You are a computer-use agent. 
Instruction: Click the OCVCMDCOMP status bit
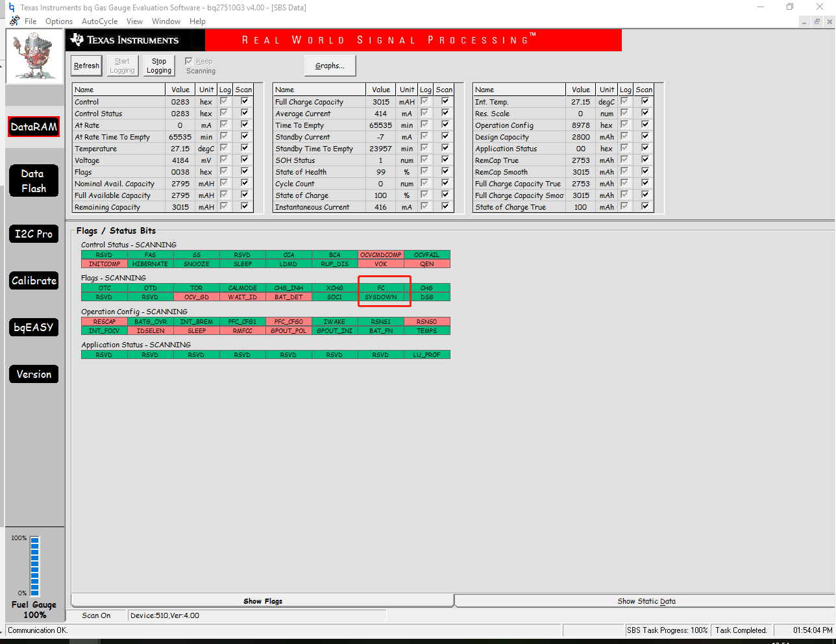coord(381,255)
